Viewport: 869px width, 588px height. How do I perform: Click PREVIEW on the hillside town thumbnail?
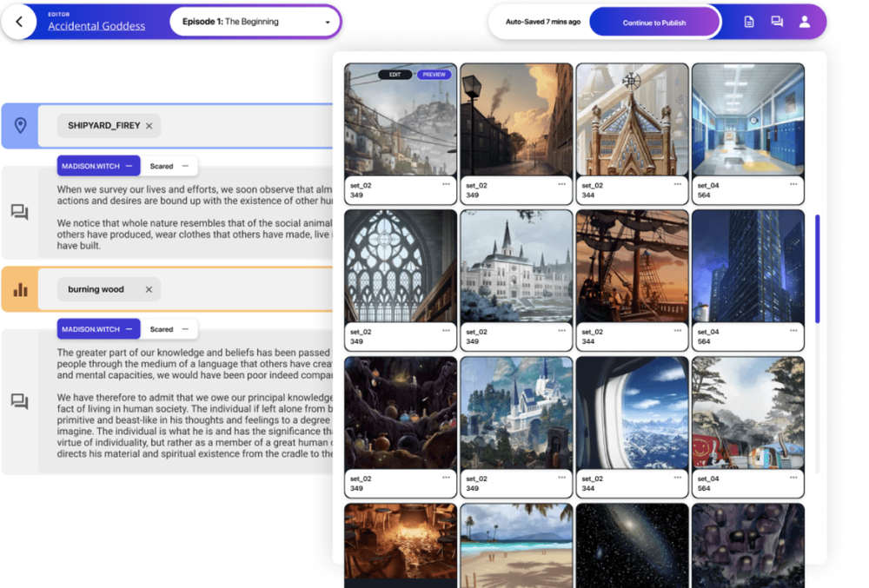tap(434, 75)
